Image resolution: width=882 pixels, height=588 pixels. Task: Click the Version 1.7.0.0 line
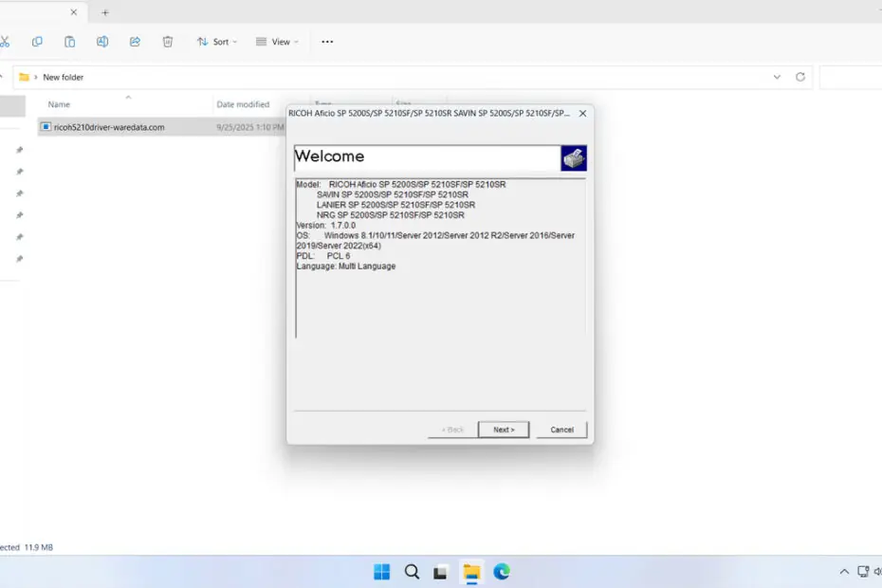click(326, 225)
